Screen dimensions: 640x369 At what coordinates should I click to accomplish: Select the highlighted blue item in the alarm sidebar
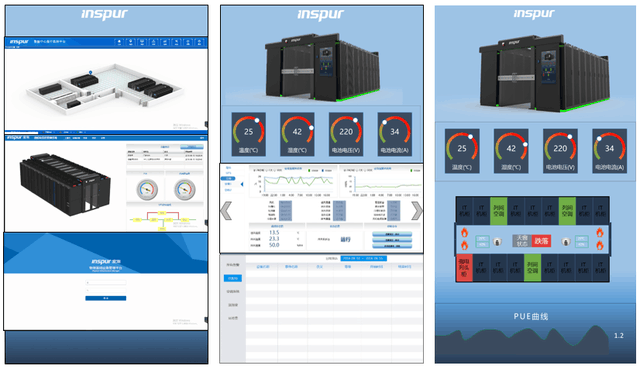point(233,278)
